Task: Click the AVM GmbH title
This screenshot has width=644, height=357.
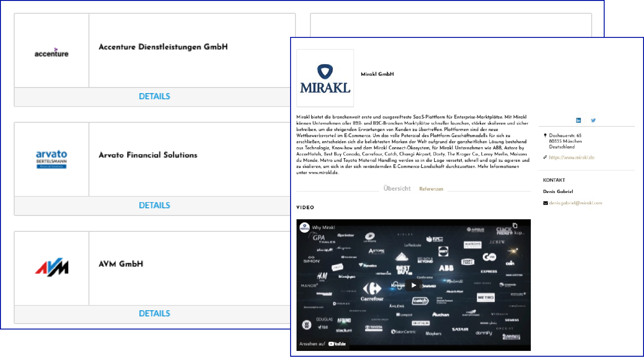Action: (121, 264)
